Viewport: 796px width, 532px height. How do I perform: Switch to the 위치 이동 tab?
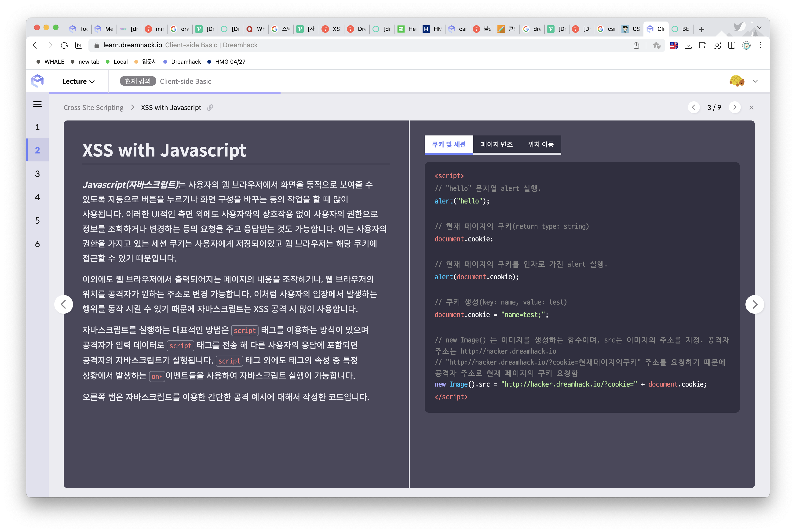point(540,145)
